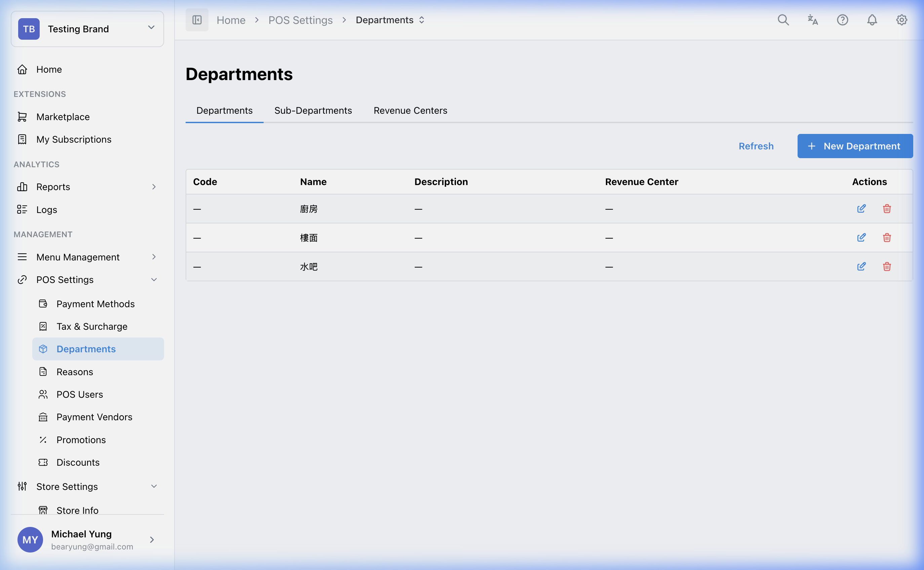Open notifications bell icon

[872, 20]
